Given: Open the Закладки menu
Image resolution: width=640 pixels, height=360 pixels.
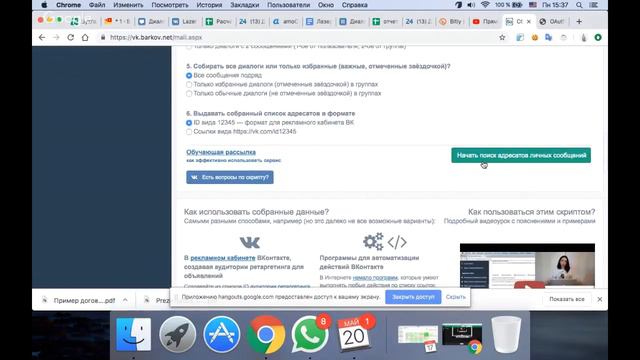Looking at the screenshot, I should tap(244, 5).
